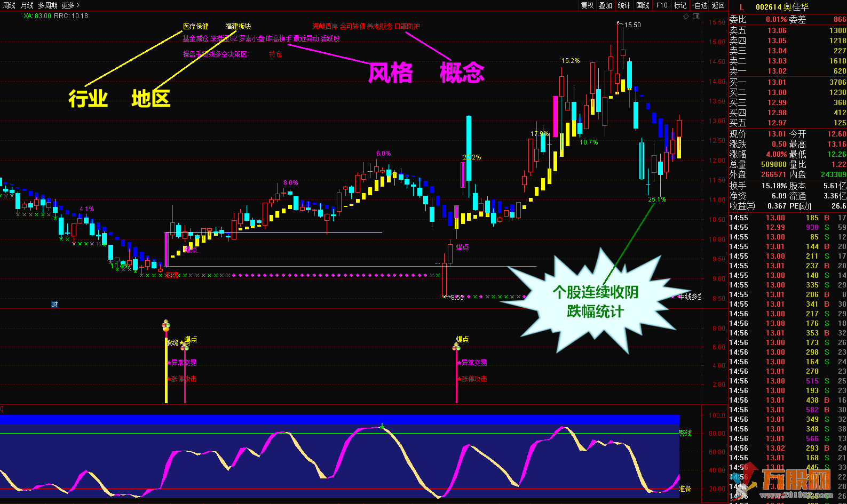Click the 最近异动 style tag

tap(306, 38)
